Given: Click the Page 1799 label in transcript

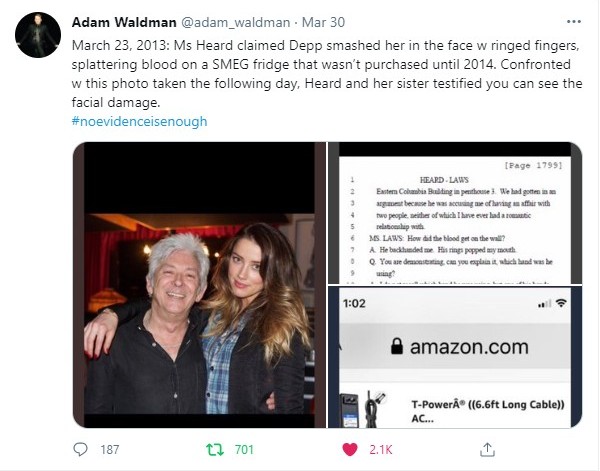Looking at the screenshot, I should tap(533, 165).
